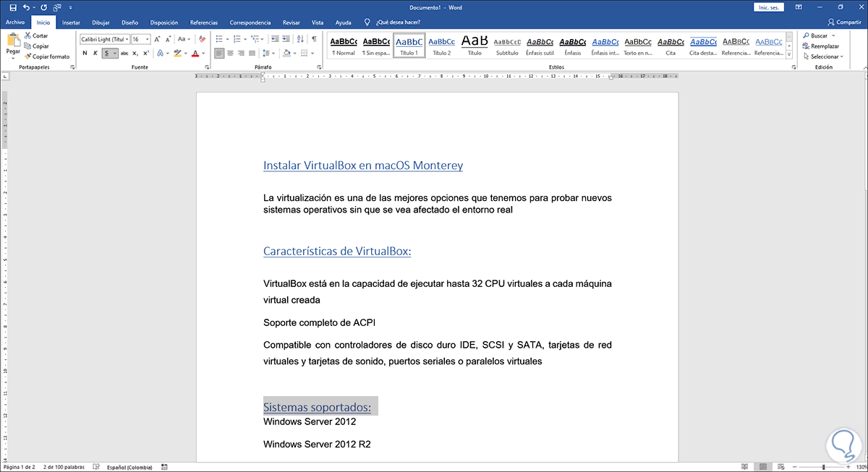
Task: Justify the paragraph text
Action: pos(252,53)
